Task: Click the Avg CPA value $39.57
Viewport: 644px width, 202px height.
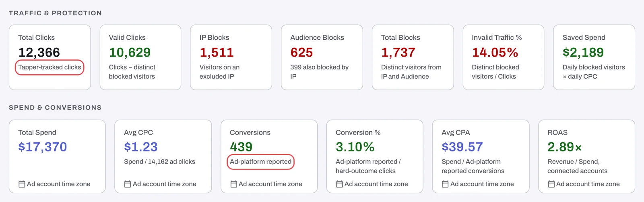Action: click(462, 147)
